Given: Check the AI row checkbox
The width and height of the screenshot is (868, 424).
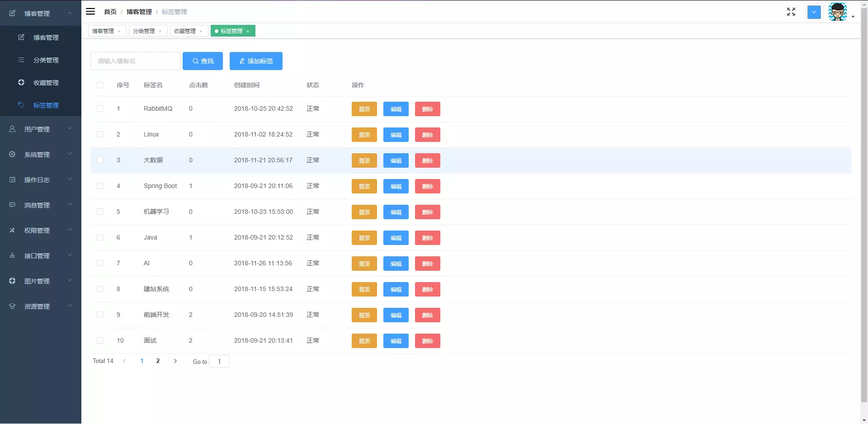Looking at the screenshot, I should tap(100, 263).
